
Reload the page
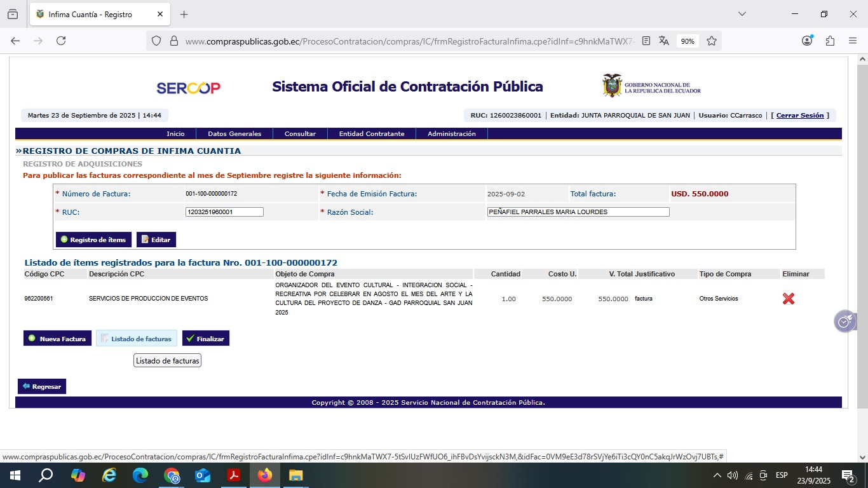[61, 41]
